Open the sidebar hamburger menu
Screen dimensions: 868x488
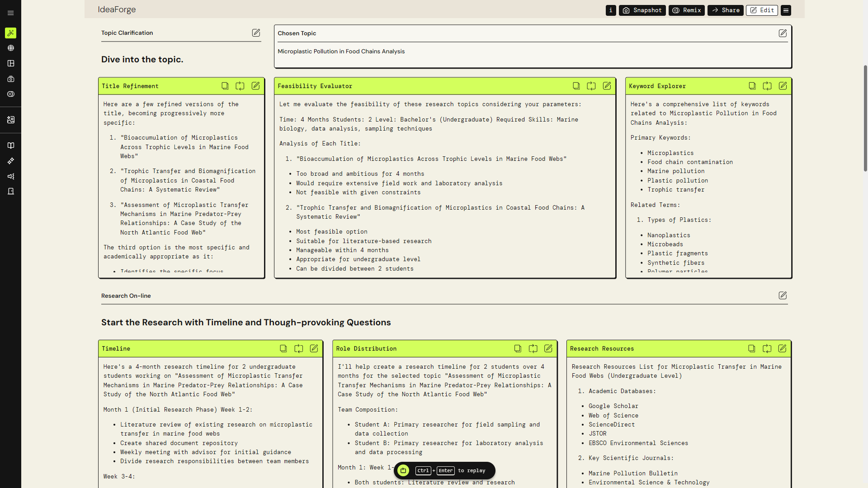[10, 13]
